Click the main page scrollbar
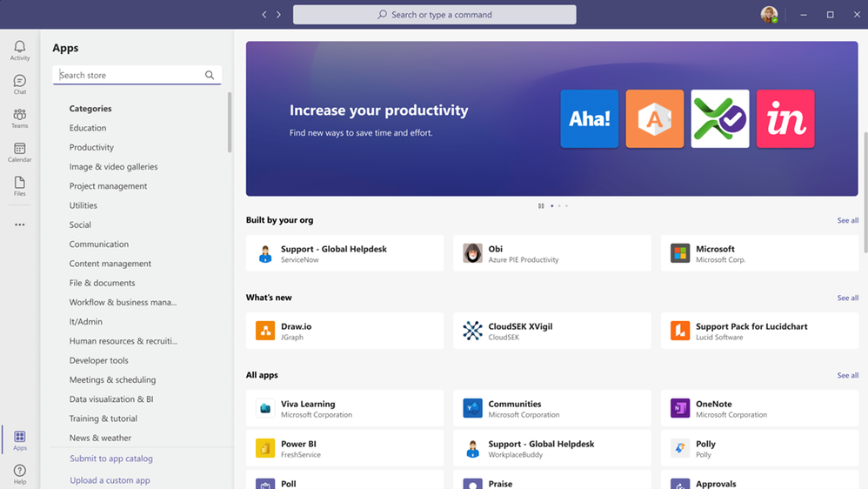The height and width of the screenshot is (489, 868). 865,192
